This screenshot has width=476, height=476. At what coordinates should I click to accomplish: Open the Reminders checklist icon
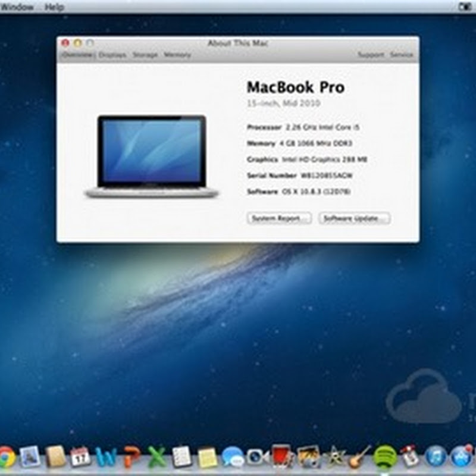point(181,456)
